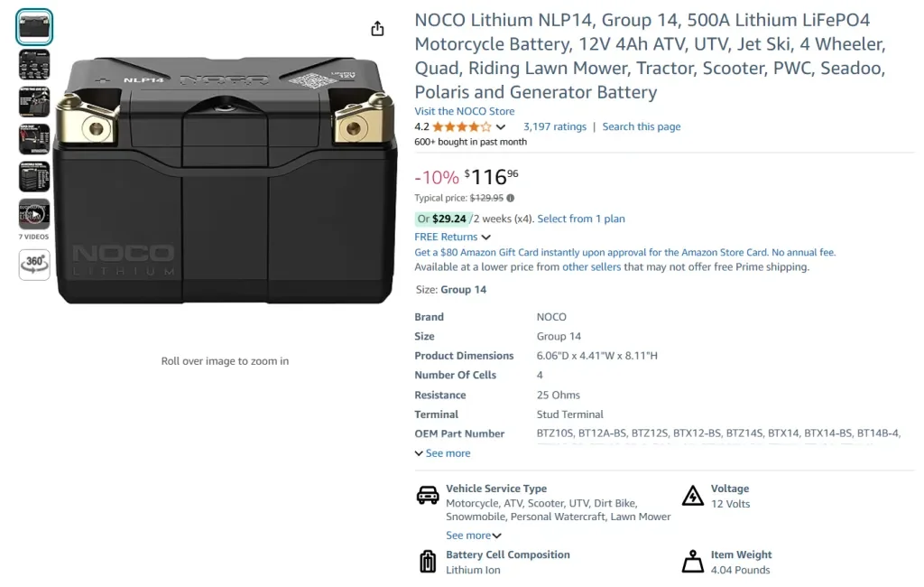Select the first product thumbnail

[x=33, y=26]
